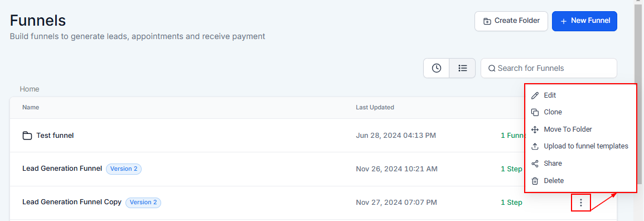Sort by the Last Updated column header
The width and height of the screenshot is (644, 221).
375,107
